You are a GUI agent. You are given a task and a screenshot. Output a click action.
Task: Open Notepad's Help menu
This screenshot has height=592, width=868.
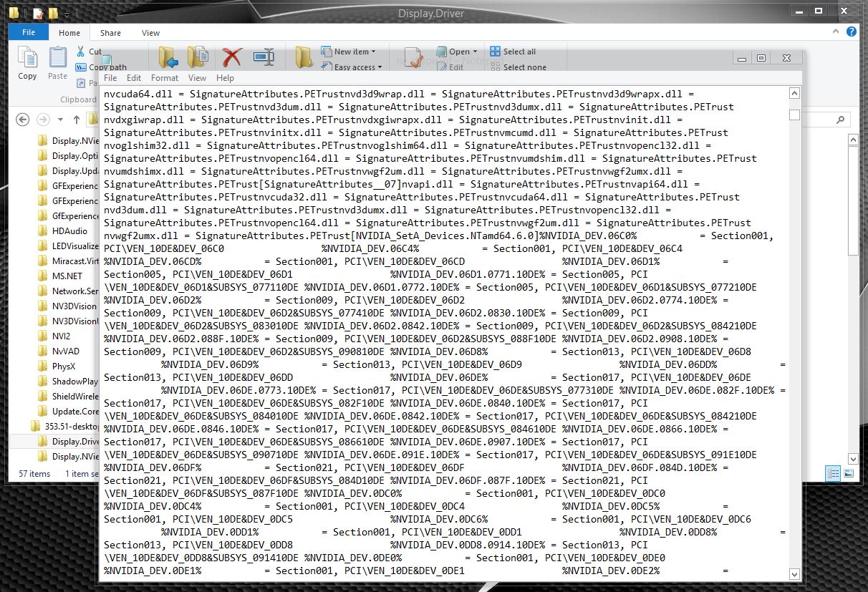(225, 78)
